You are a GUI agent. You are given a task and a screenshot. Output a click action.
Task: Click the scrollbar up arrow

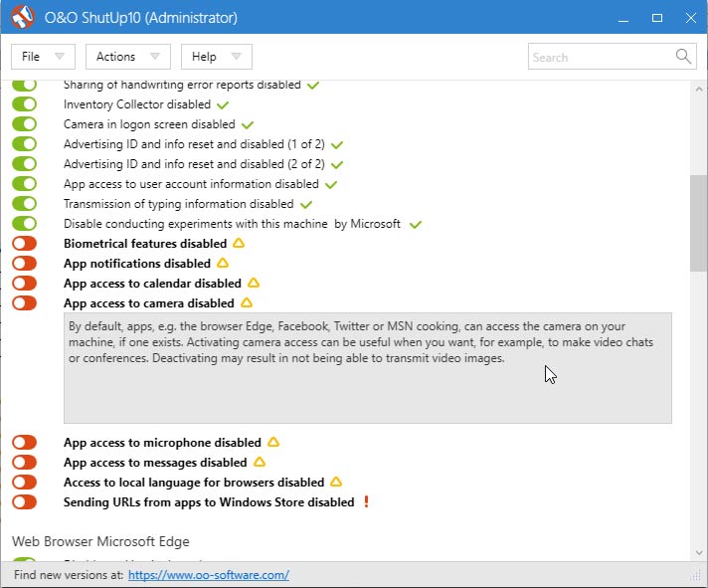699,89
